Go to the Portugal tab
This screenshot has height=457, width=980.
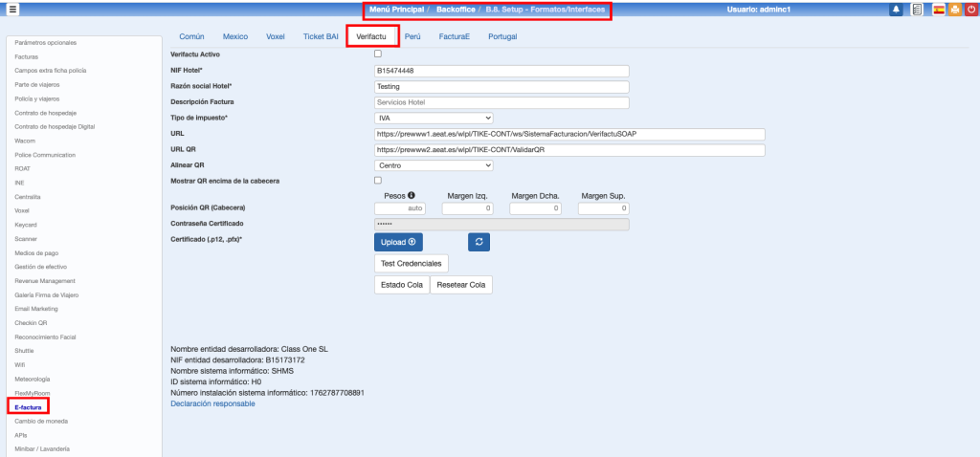[x=503, y=36]
